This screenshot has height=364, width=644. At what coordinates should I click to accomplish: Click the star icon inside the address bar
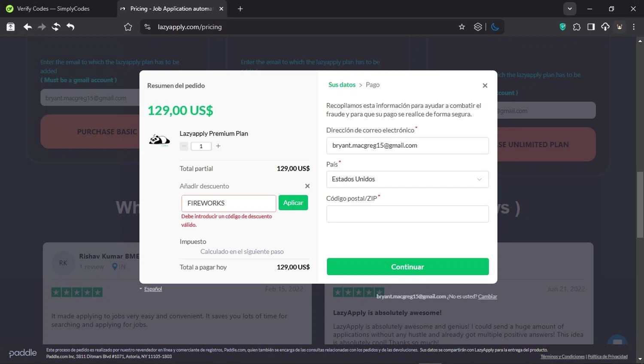(x=462, y=27)
